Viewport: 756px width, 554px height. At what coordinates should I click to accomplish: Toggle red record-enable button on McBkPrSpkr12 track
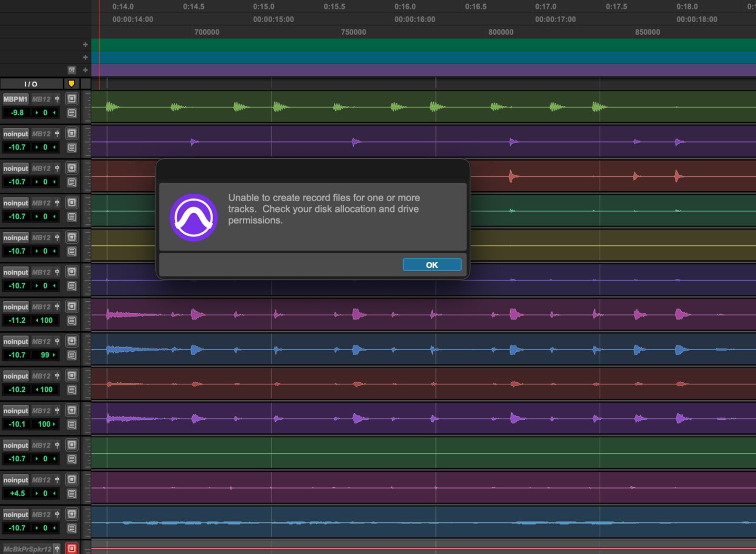[x=72, y=548]
